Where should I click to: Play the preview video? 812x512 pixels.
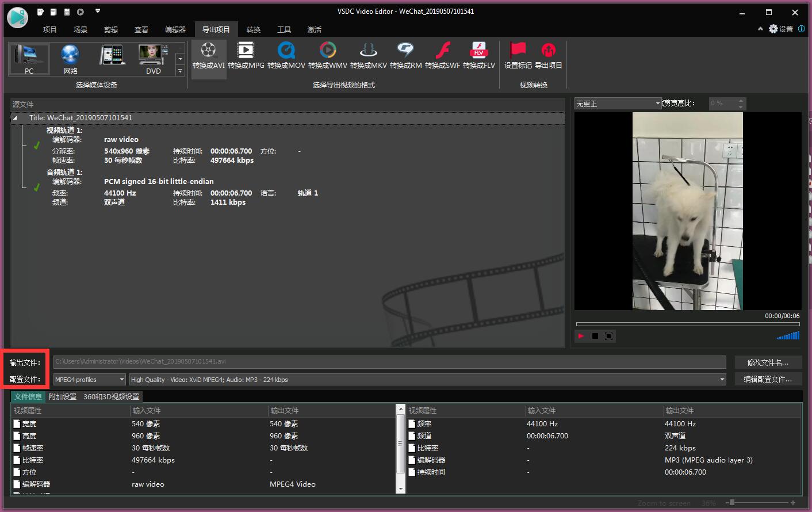tap(581, 336)
